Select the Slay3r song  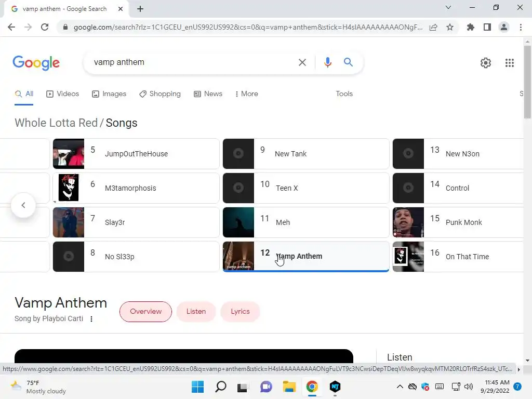point(136,222)
